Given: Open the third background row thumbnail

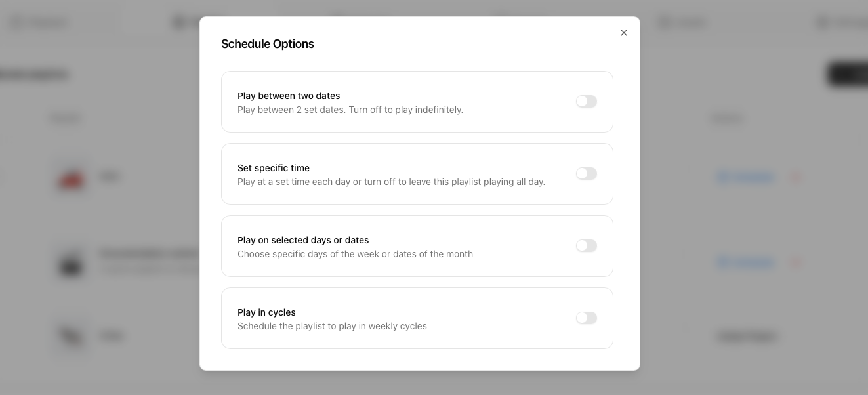Looking at the screenshot, I should [x=71, y=336].
